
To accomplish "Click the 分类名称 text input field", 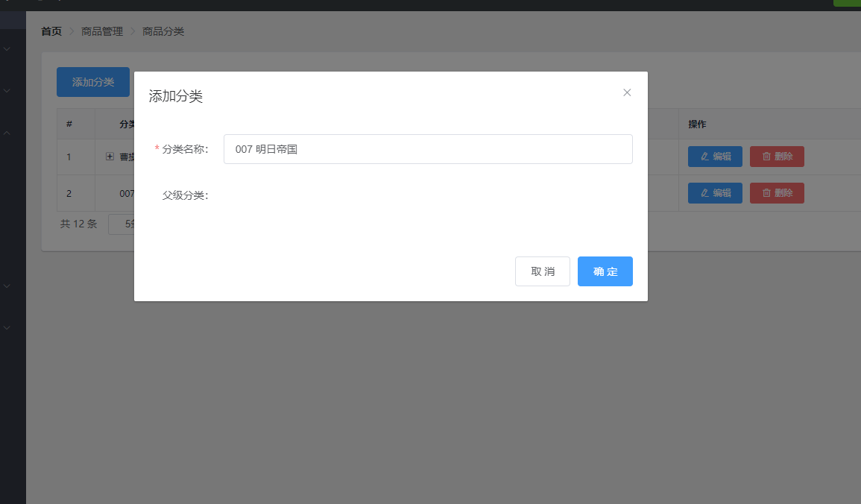I will coord(427,149).
